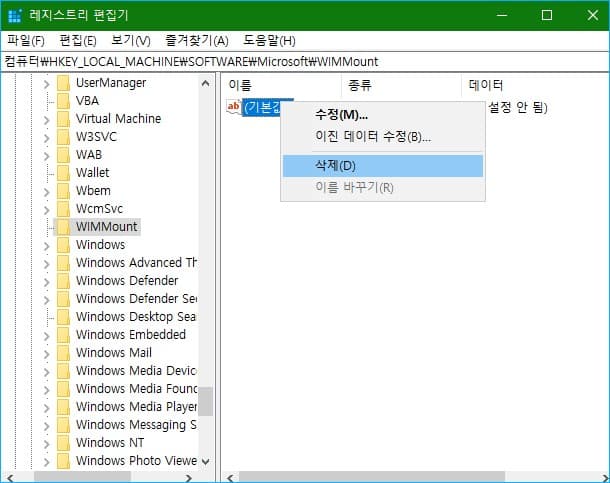Choose 수정(M)... in context menu

click(383, 114)
